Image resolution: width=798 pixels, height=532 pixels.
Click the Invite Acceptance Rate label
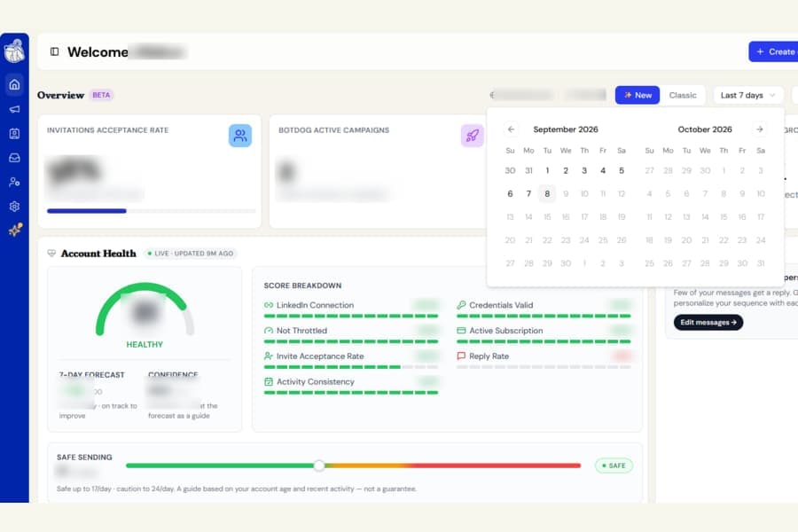pyautogui.click(x=320, y=356)
